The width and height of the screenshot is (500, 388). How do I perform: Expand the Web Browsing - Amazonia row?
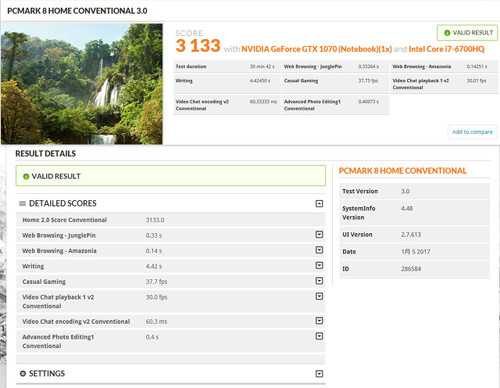coord(319,250)
